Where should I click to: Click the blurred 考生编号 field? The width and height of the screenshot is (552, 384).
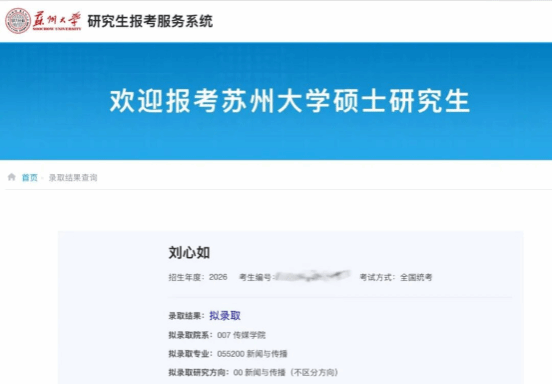[x=312, y=276]
